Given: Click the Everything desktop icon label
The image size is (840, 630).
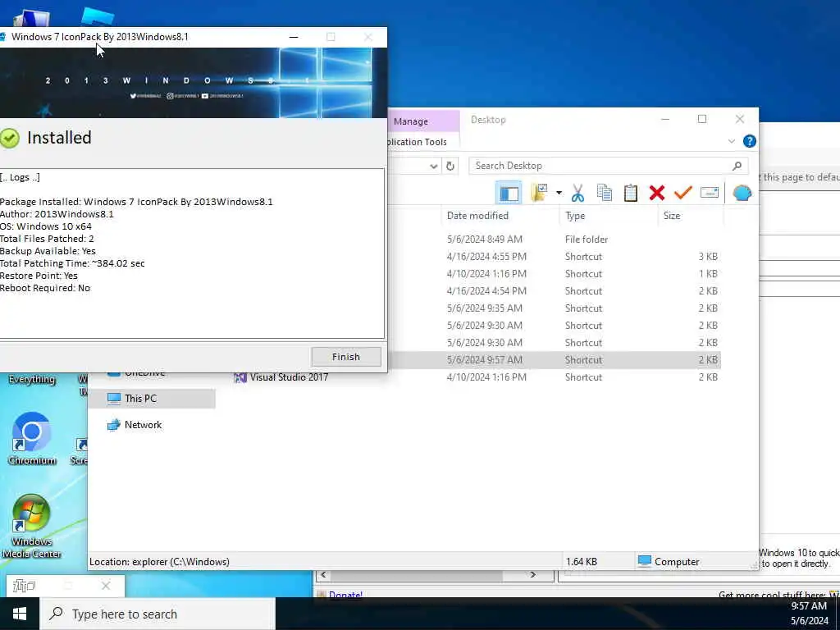Looking at the screenshot, I should (32, 379).
